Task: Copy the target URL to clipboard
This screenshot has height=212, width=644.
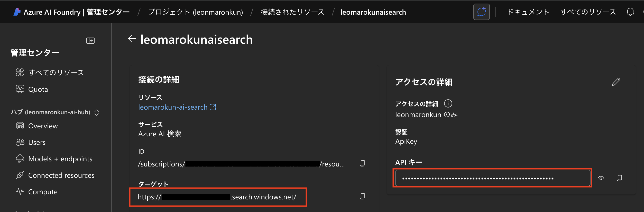Action: click(x=362, y=196)
